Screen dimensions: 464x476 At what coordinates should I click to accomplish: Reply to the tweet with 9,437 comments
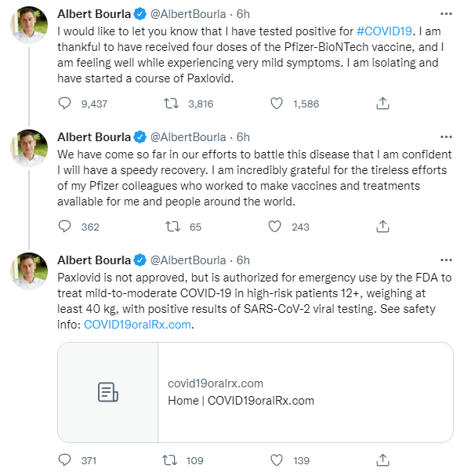(x=64, y=104)
